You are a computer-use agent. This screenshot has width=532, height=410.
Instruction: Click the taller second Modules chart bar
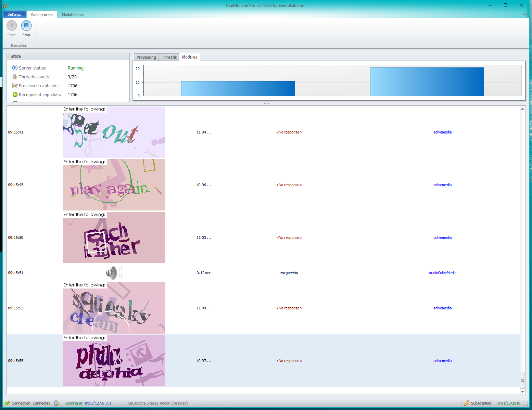427,82
